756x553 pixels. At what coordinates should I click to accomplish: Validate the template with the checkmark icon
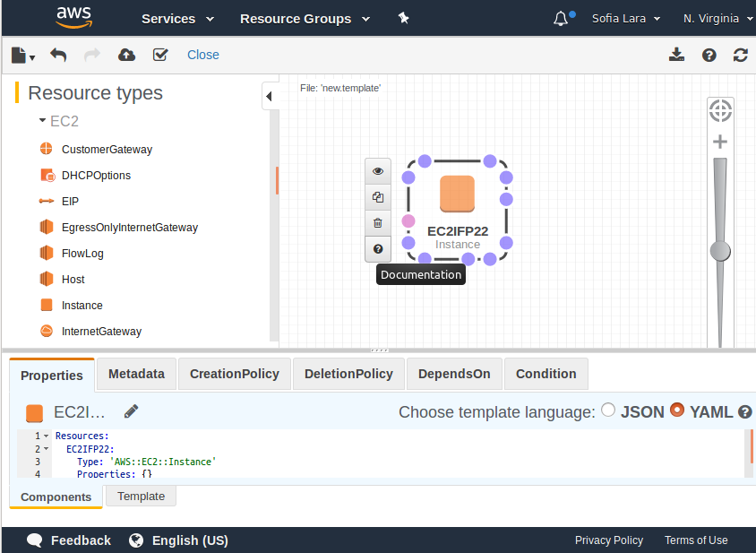pos(160,55)
